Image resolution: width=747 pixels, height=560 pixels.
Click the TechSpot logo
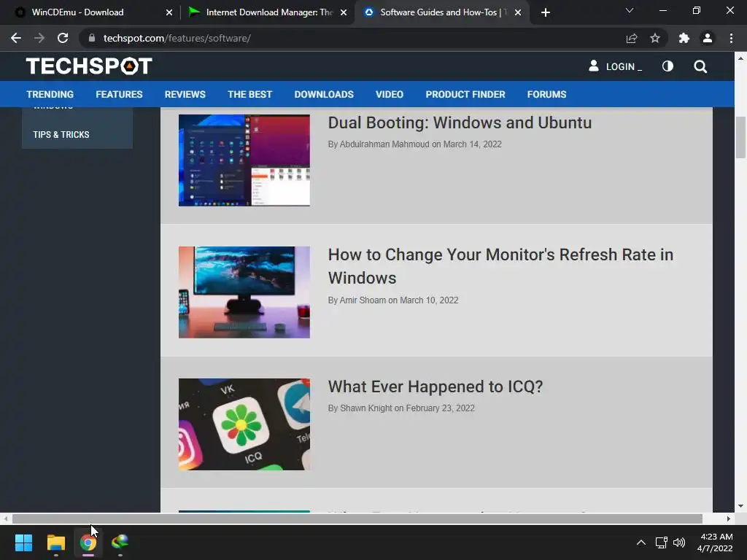click(x=89, y=66)
